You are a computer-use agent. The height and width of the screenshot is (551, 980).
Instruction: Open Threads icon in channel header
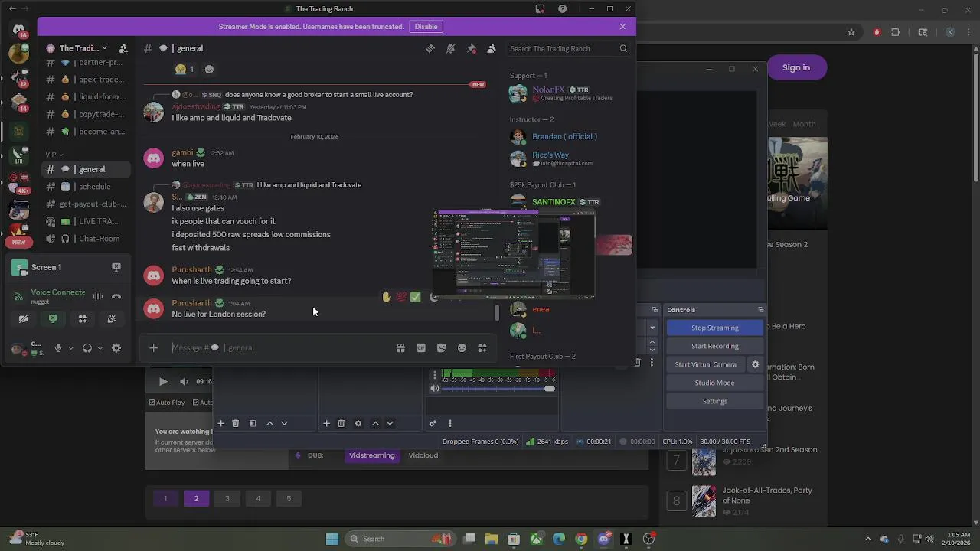tap(430, 48)
